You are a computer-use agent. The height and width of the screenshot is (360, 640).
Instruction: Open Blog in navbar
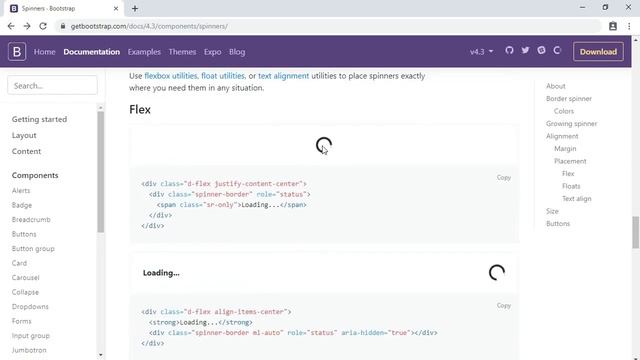tap(237, 52)
